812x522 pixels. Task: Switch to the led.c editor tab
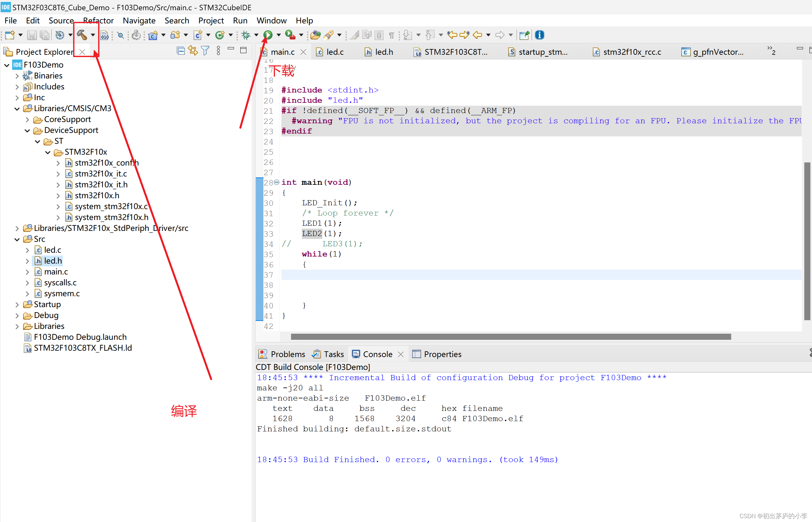point(334,52)
